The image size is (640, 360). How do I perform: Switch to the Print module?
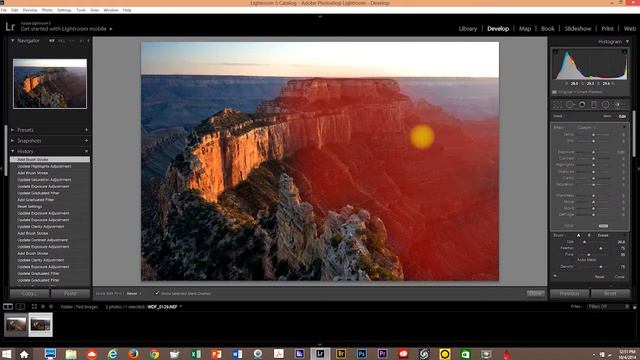tap(607, 29)
